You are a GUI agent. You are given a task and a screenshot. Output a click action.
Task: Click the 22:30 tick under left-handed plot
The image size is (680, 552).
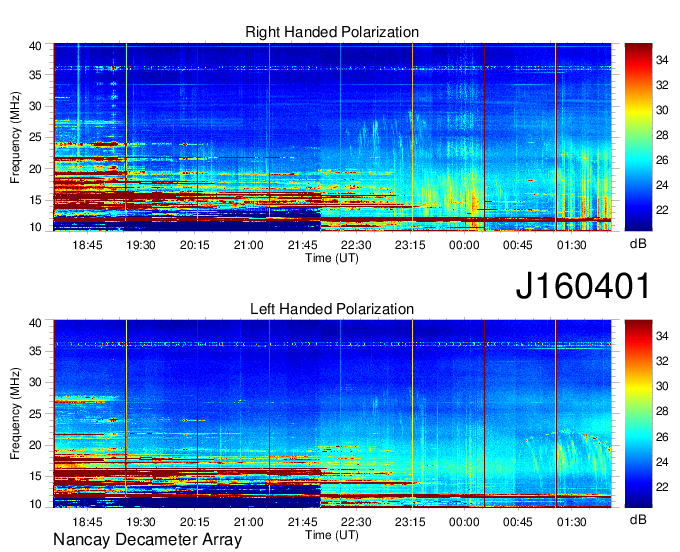356,522
